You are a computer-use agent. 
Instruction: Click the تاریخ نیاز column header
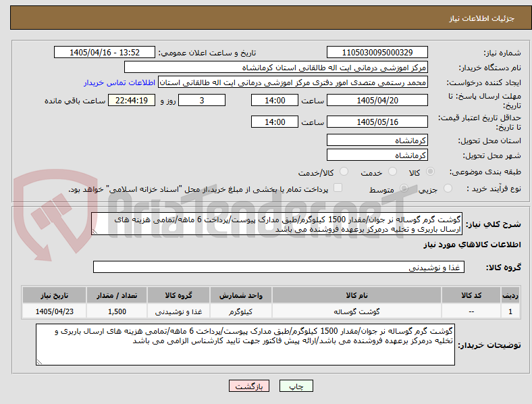pos(54,295)
